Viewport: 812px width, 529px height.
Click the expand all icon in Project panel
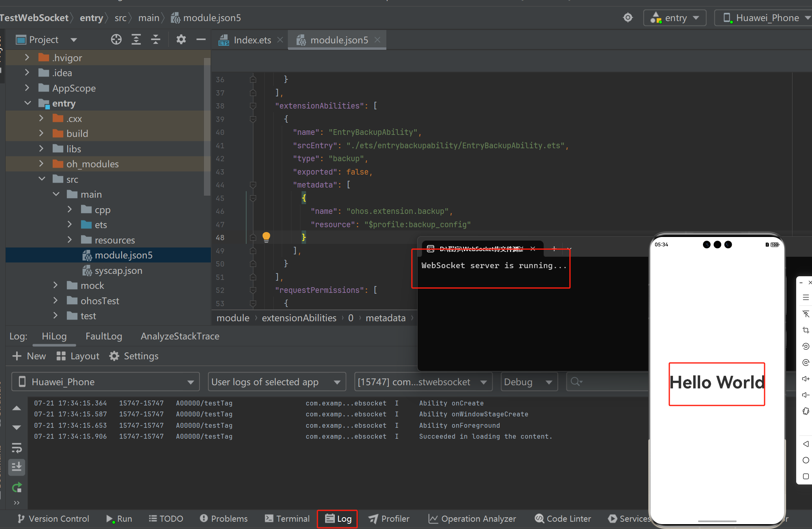[x=136, y=39]
